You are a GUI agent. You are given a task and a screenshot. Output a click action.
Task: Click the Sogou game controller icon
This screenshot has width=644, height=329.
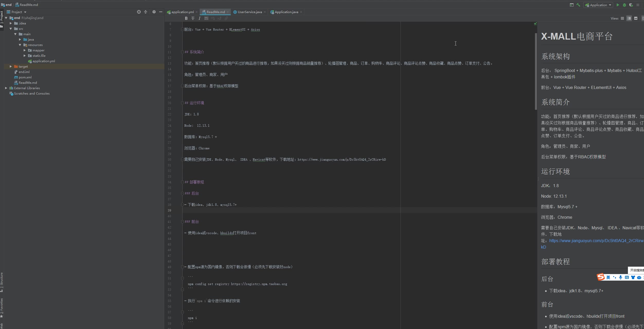point(639,277)
